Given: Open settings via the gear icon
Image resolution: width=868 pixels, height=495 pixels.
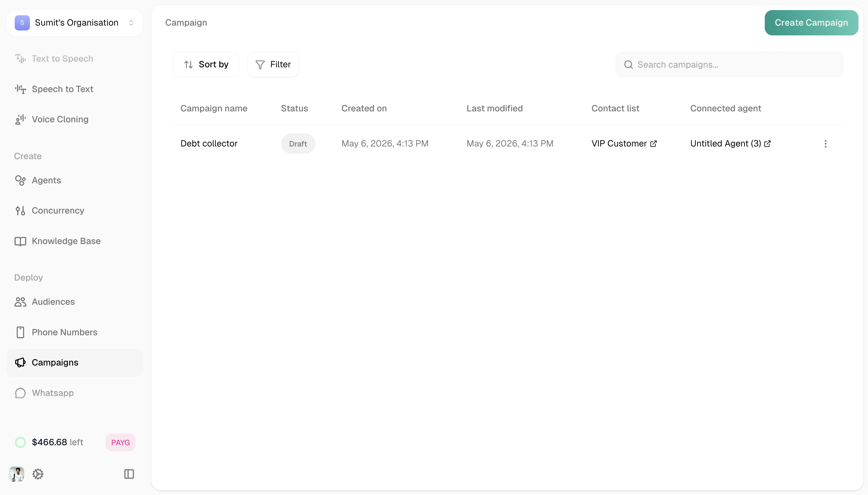Looking at the screenshot, I should point(38,474).
